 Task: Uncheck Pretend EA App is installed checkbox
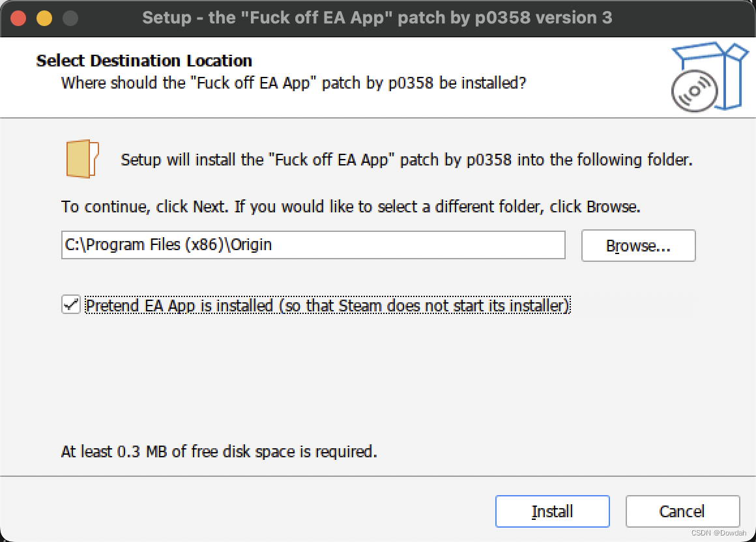coord(71,305)
